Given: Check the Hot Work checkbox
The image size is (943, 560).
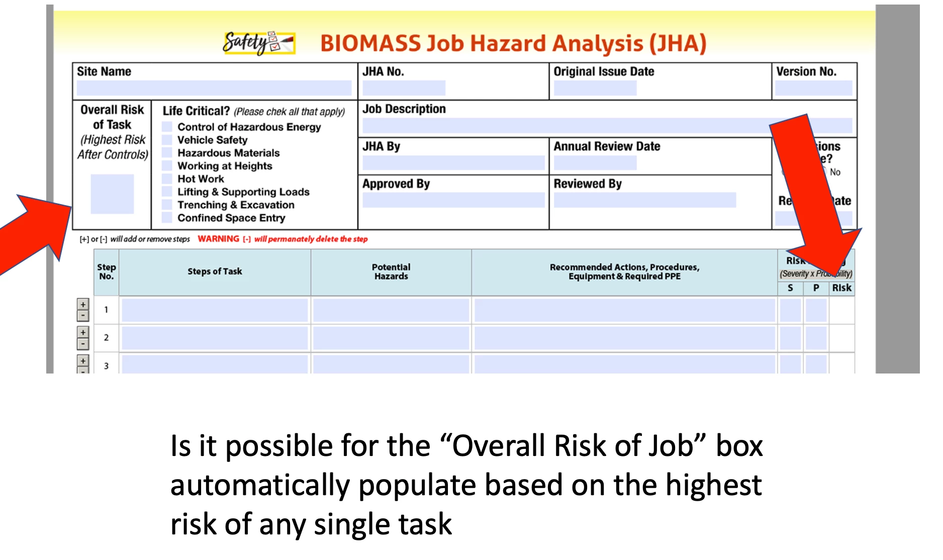Looking at the screenshot, I should click(167, 179).
